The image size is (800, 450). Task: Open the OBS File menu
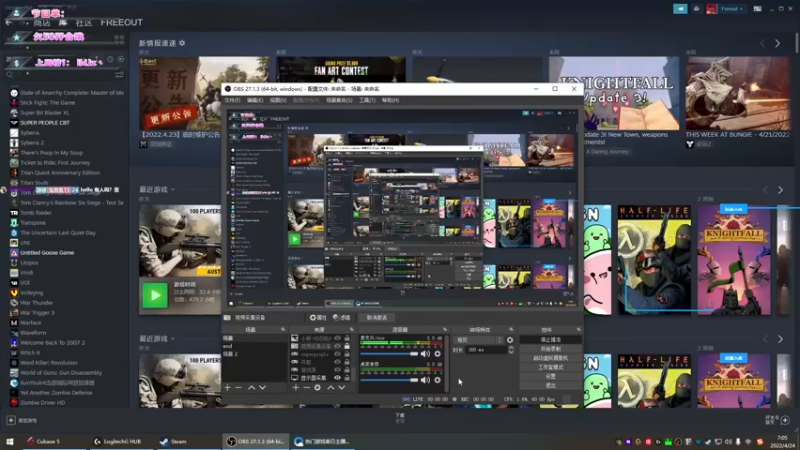(232, 101)
